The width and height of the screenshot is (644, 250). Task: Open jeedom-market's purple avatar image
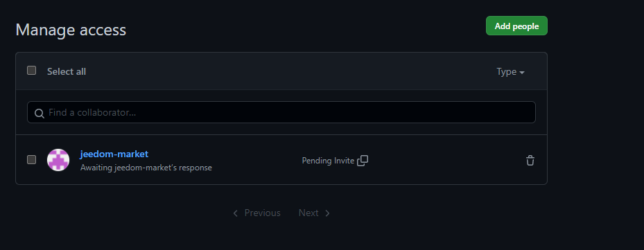coord(58,160)
